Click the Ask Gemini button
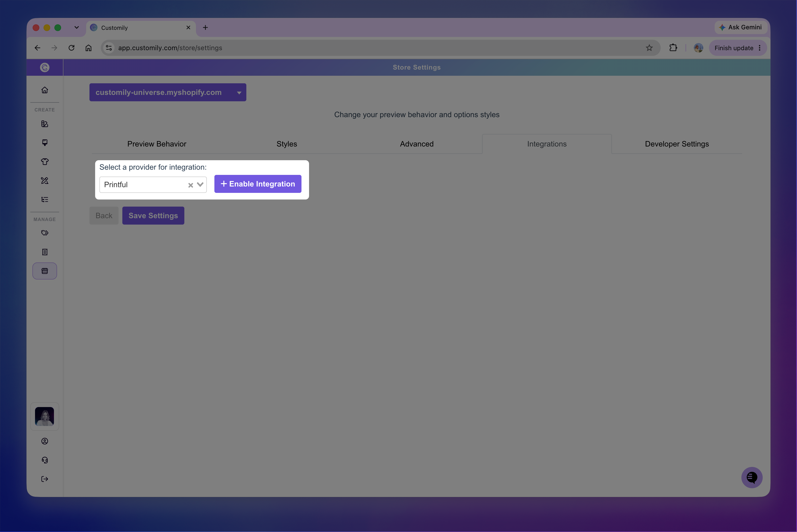Image resolution: width=797 pixels, height=532 pixels. point(741,27)
